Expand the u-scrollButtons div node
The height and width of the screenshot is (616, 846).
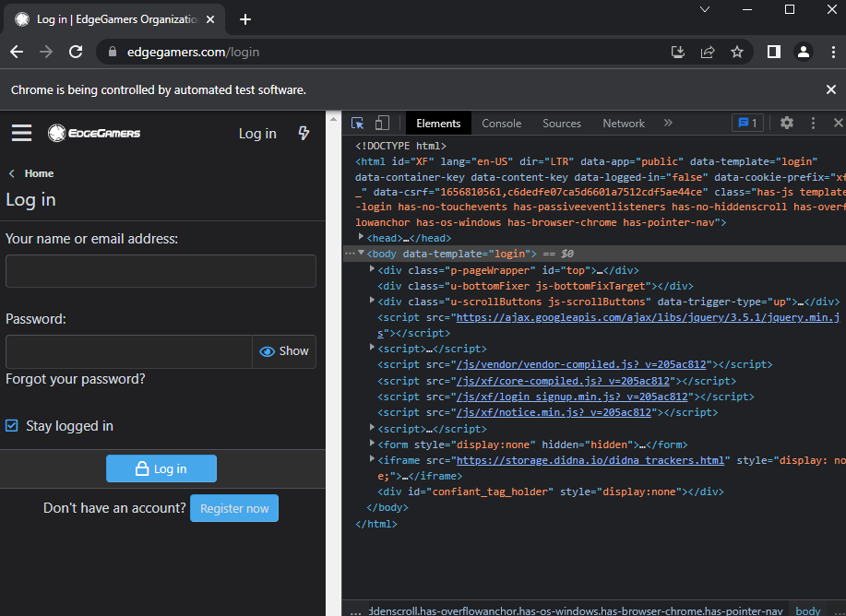coord(372,300)
